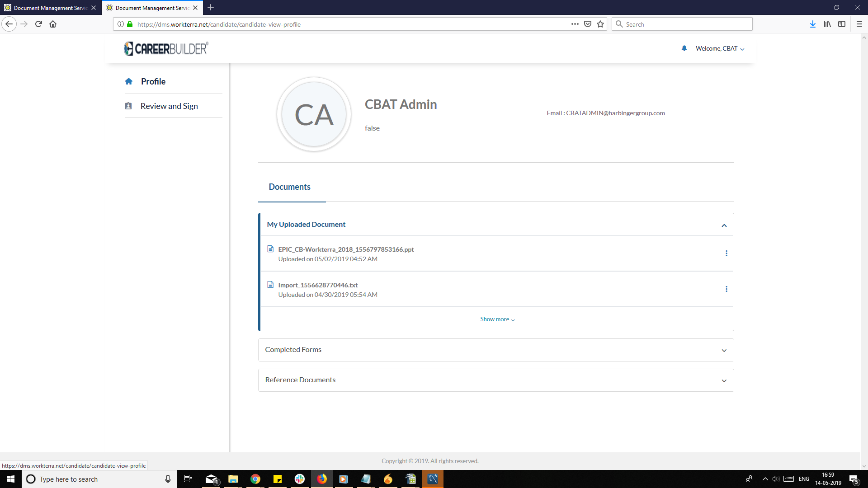Image resolution: width=868 pixels, height=488 pixels.
Task: Click the CBAT Admin name heading
Action: [401, 104]
